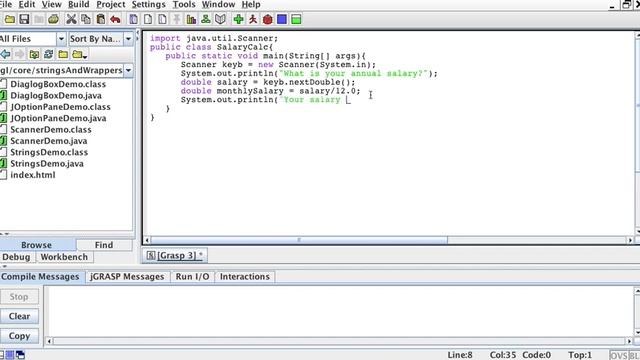Open the Tools menu
Image resolution: width=640 pixels, height=360 pixels.
[x=184, y=4]
